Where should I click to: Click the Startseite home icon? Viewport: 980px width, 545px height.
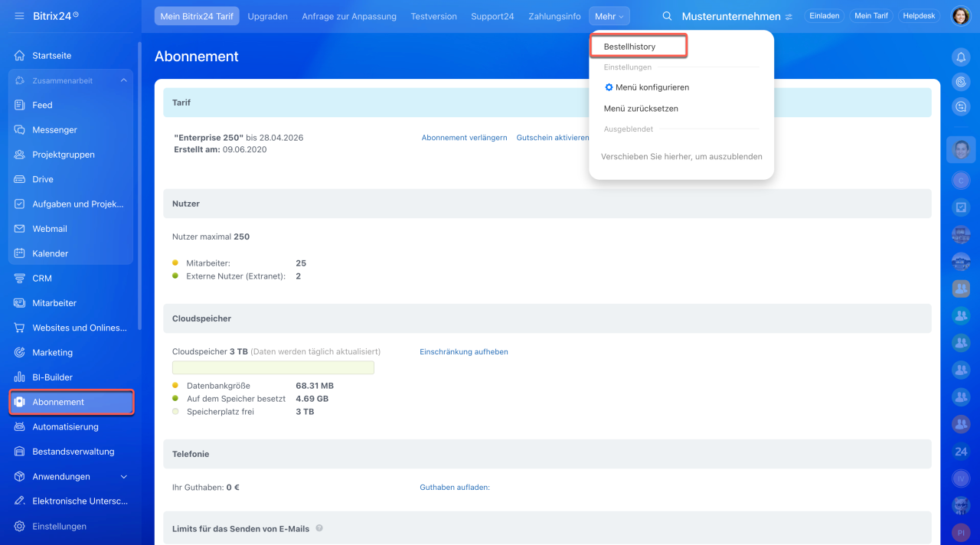tap(20, 56)
